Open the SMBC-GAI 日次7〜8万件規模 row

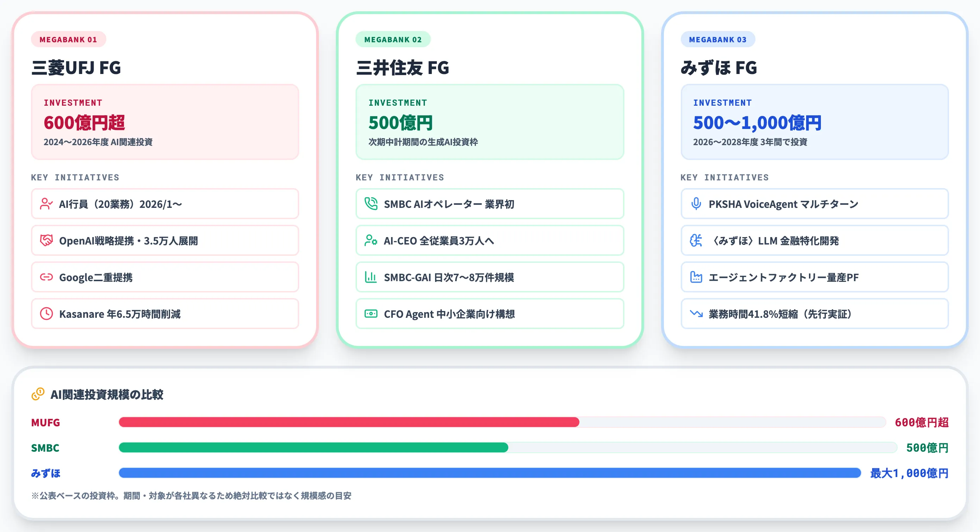pos(490,277)
